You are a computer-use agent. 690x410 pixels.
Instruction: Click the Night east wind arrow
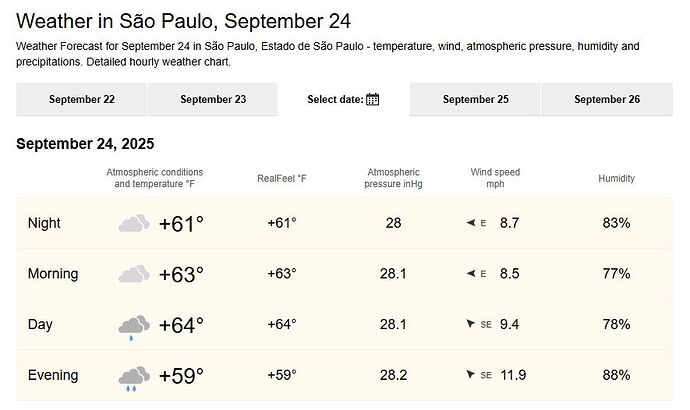pyautogui.click(x=471, y=223)
